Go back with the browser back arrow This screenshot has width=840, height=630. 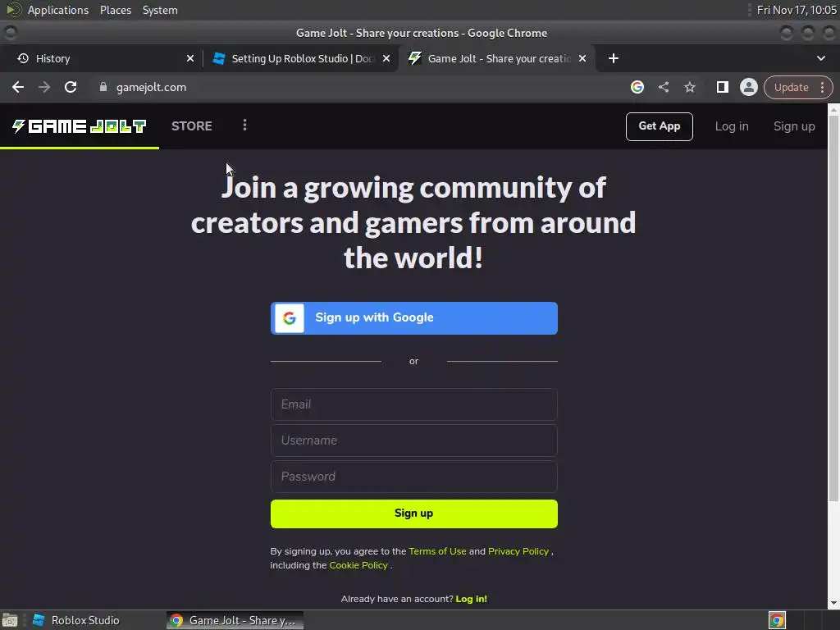click(x=18, y=87)
